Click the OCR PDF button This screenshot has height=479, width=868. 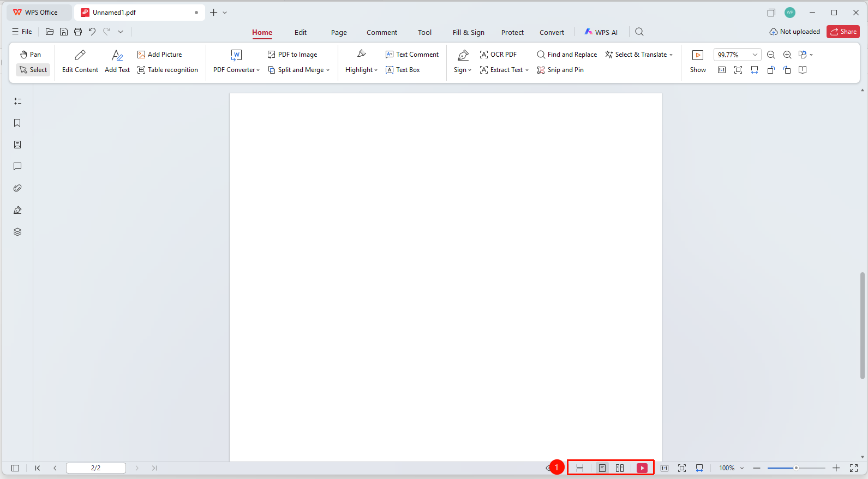(498, 55)
